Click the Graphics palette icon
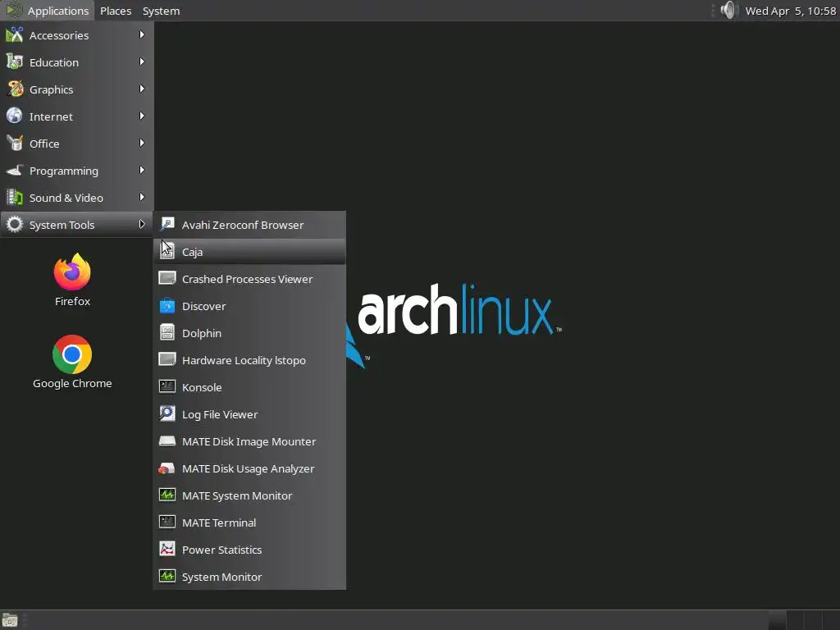 15,89
